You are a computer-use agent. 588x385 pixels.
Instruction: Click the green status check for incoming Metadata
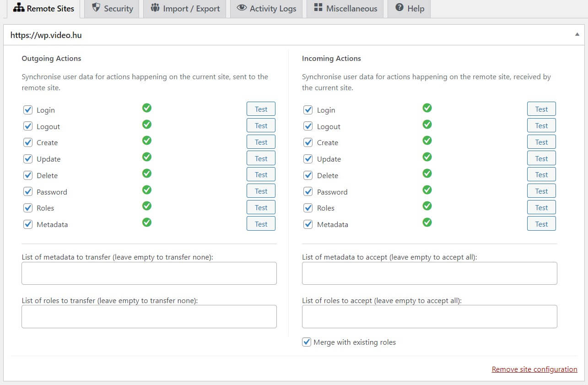(427, 222)
